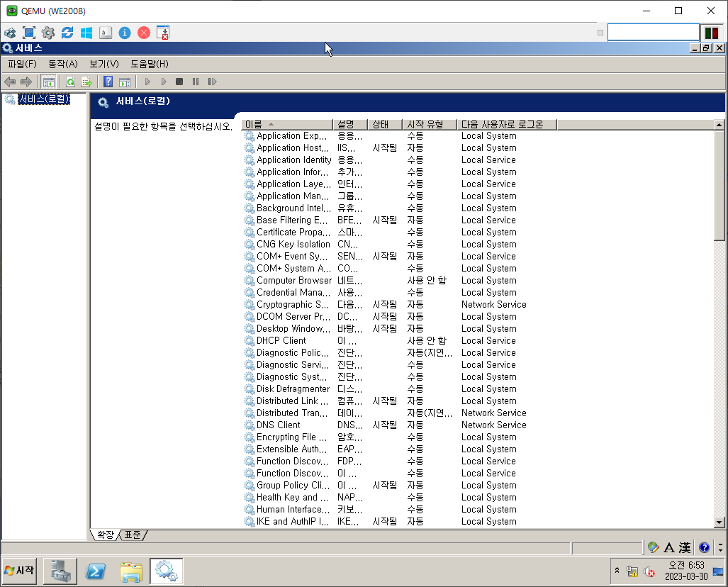Open the 도움말(H) menu

click(x=150, y=64)
